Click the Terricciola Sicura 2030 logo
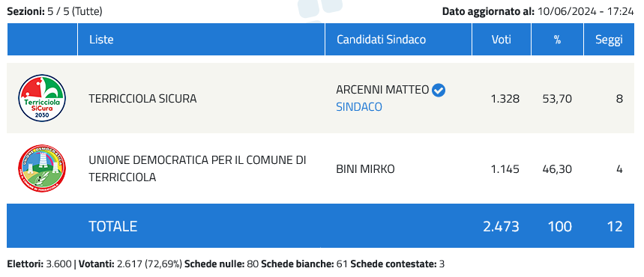The height and width of the screenshot is (277, 644). (42, 99)
